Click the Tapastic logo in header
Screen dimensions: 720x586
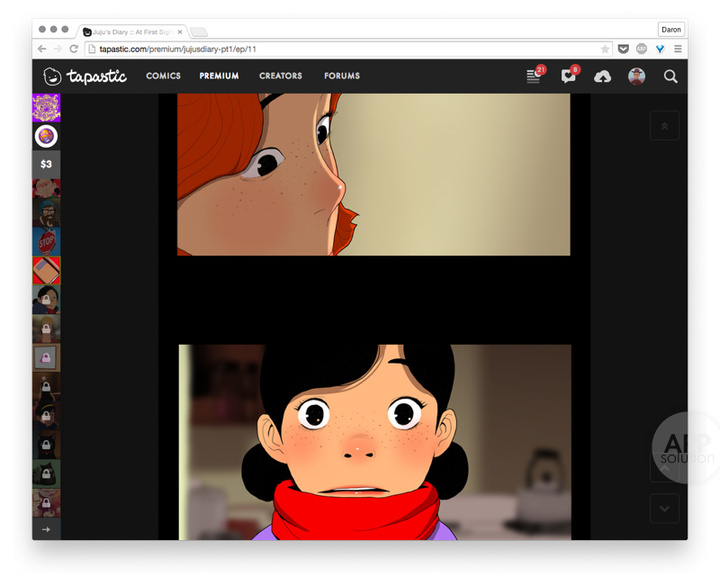pos(85,76)
